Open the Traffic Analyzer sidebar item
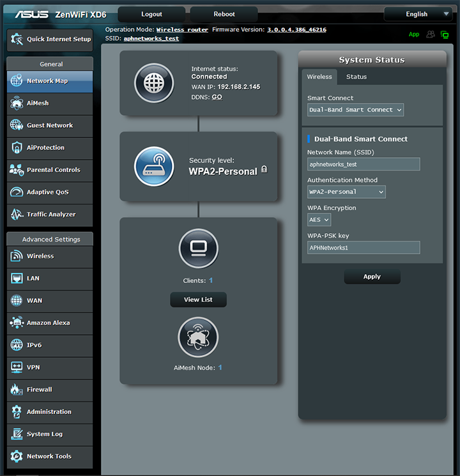This screenshot has height=476, width=460. (50, 215)
